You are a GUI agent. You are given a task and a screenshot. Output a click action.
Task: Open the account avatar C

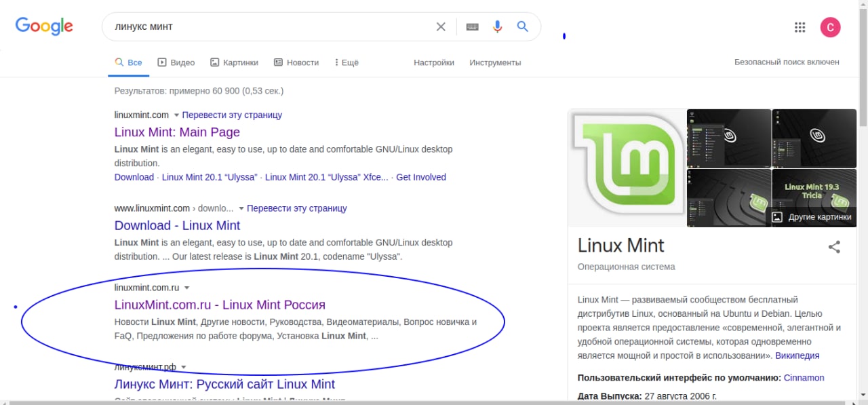[831, 27]
